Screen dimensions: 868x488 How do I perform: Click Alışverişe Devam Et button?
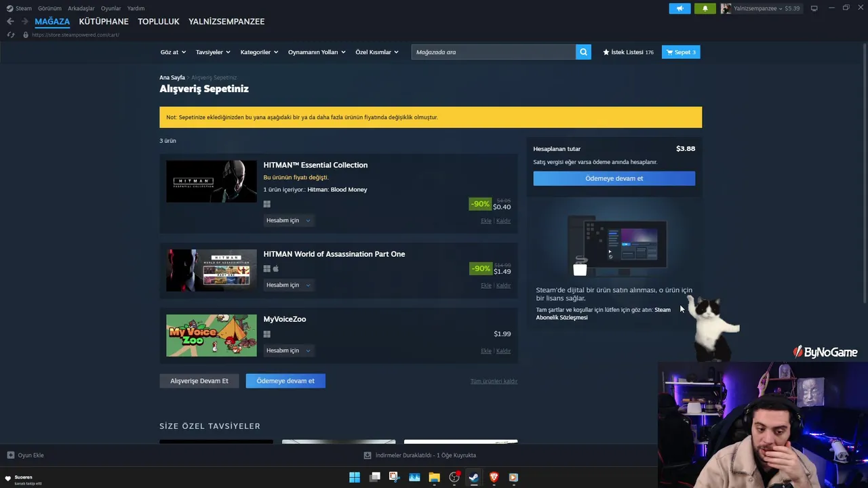[199, 381]
